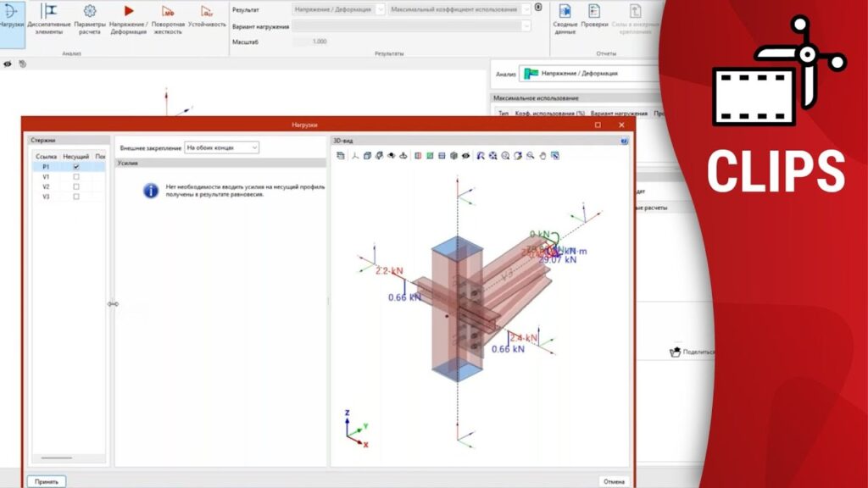Click the Напряжение / Деформация play icon
Image resolution: width=868 pixels, height=488 pixels.
(x=129, y=11)
